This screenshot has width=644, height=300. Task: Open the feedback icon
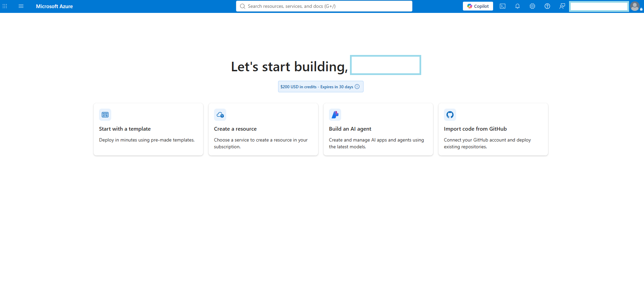562,6
